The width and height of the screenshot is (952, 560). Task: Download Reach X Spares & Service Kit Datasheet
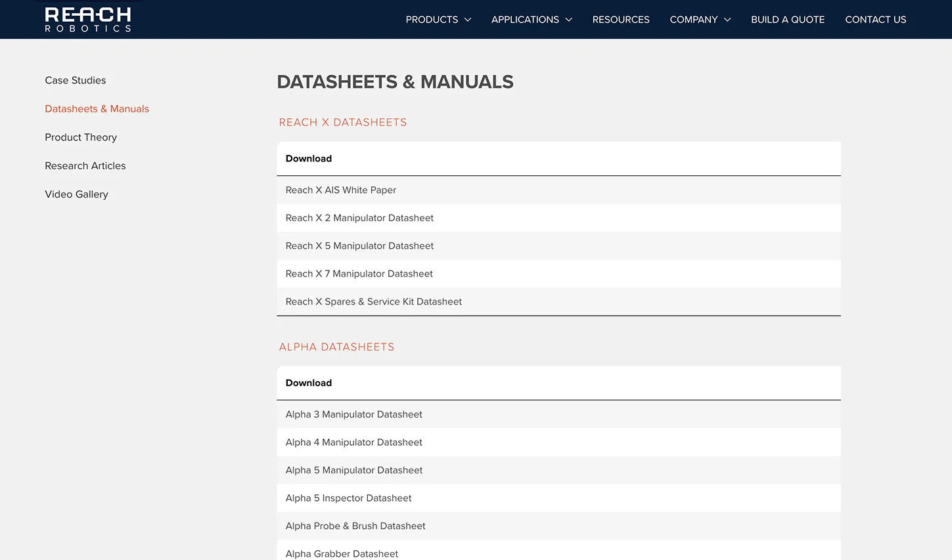pos(374,301)
